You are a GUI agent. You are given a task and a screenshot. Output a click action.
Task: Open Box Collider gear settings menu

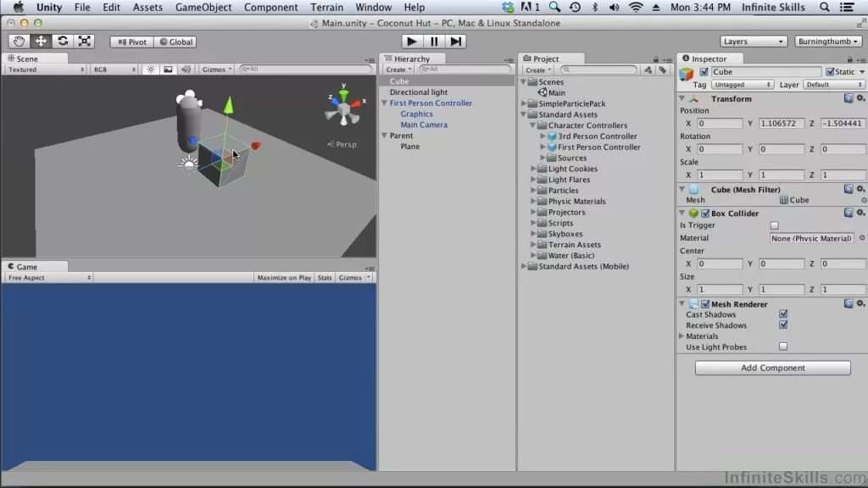[860, 213]
